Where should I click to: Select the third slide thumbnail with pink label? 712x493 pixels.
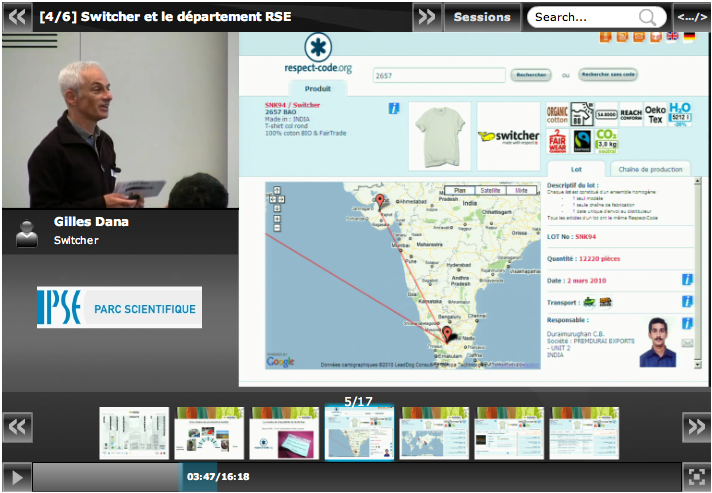284,433
